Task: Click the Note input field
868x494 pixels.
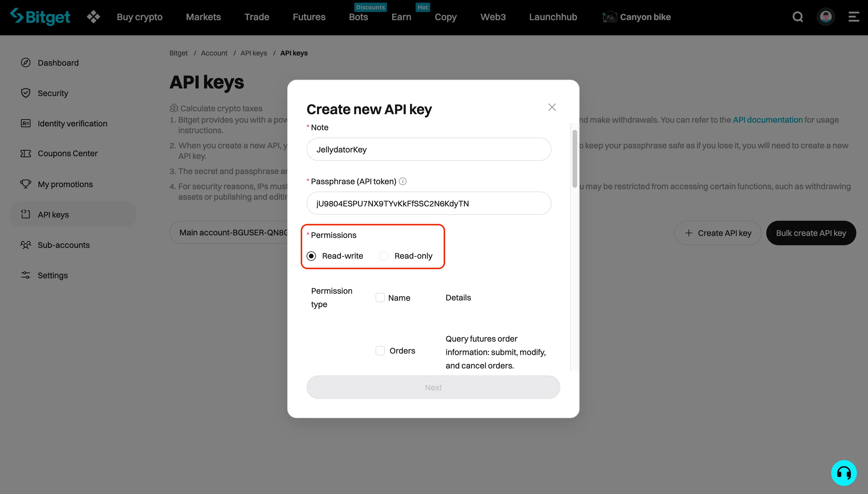Action: [x=428, y=149]
